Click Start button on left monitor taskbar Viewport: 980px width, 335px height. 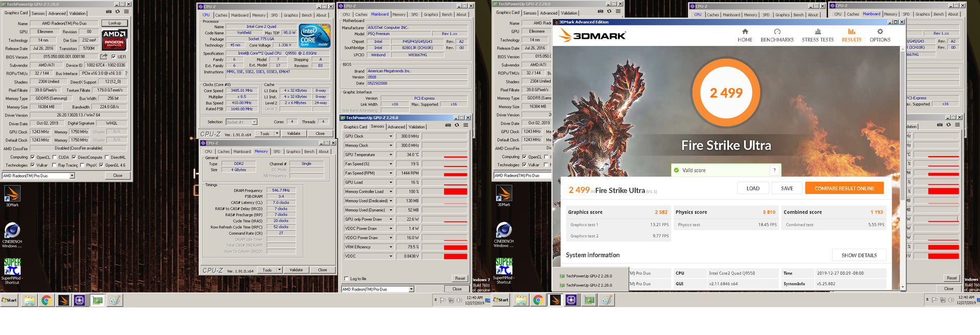point(9,300)
